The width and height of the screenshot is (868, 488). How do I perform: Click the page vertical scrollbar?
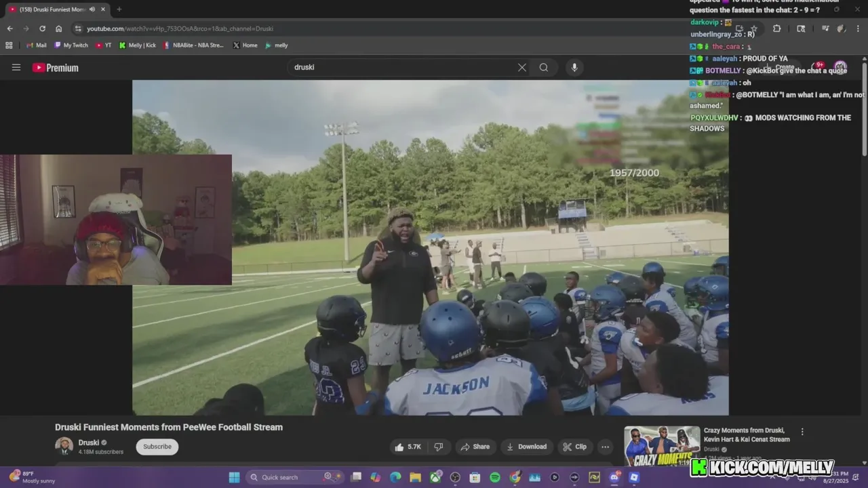tap(865, 108)
